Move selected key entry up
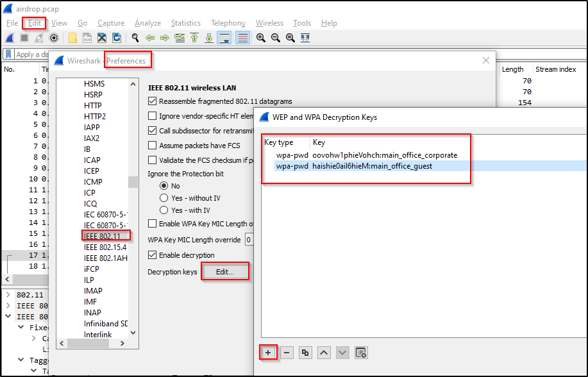The image size is (588, 377). coord(324,353)
